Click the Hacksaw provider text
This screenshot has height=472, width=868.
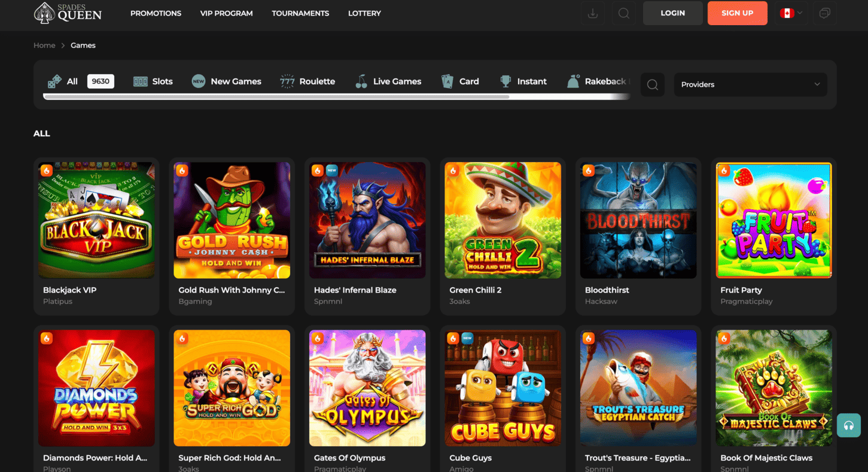point(601,302)
